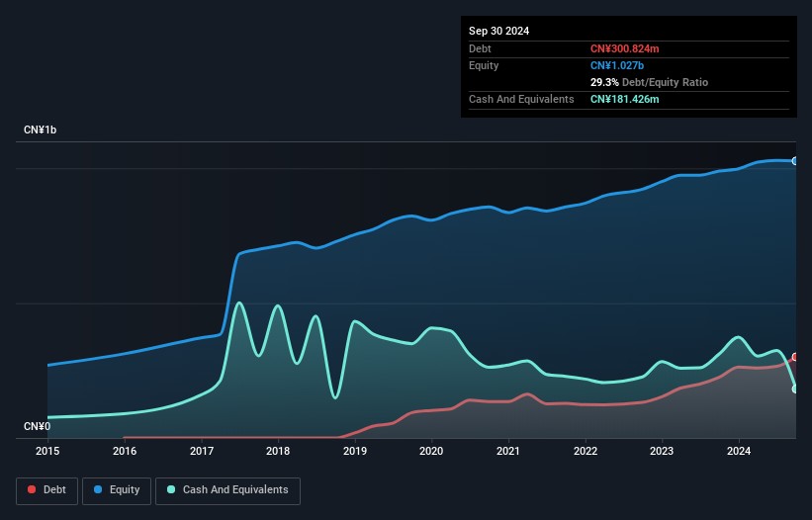Click the 2018 x-axis label
The height and width of the screenshot is (520, 812).
coord(278,451)
